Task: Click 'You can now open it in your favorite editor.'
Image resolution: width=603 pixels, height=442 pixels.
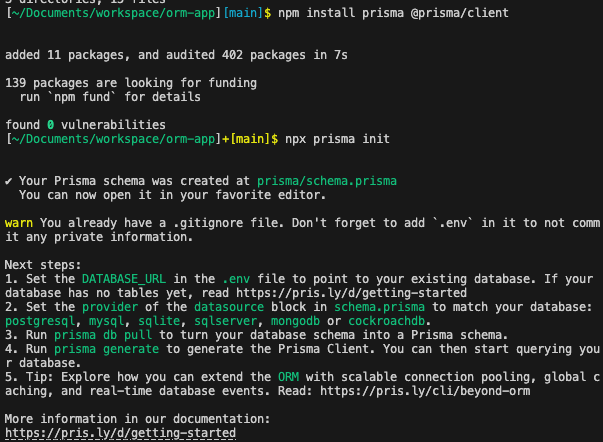Action: 173,195
